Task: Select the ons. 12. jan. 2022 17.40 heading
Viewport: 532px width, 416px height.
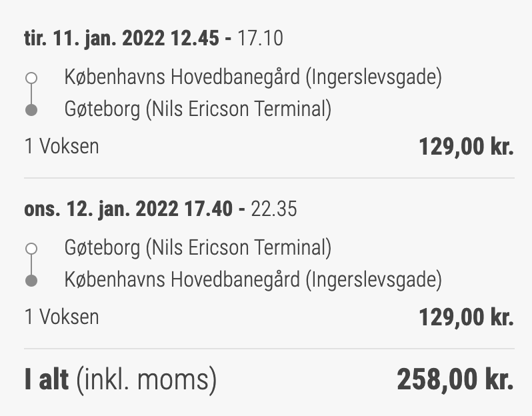Action: (x=128, y=209)
